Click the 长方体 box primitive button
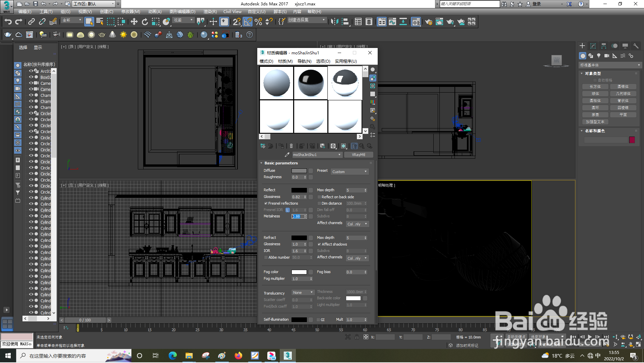The width and height of the screenshot is (644, 363). tap(595, 87)
